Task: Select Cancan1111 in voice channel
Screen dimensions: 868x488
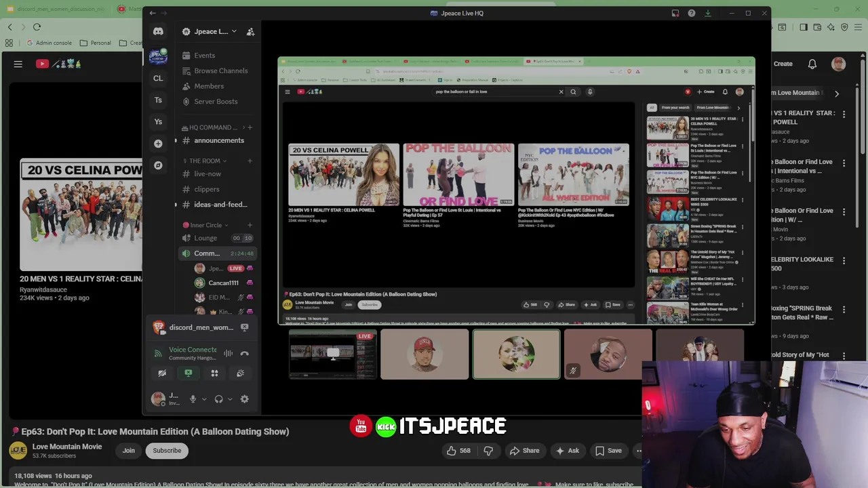Action: click(223, 283)
